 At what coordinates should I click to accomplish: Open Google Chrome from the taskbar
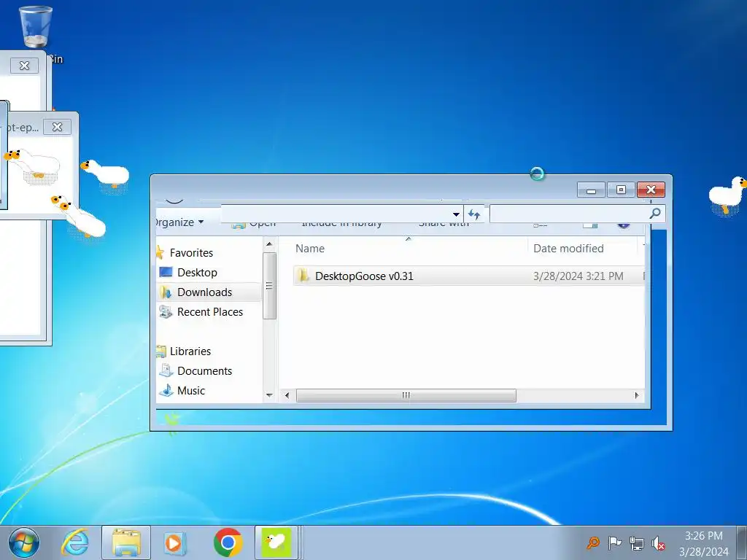tap(228, 542)
